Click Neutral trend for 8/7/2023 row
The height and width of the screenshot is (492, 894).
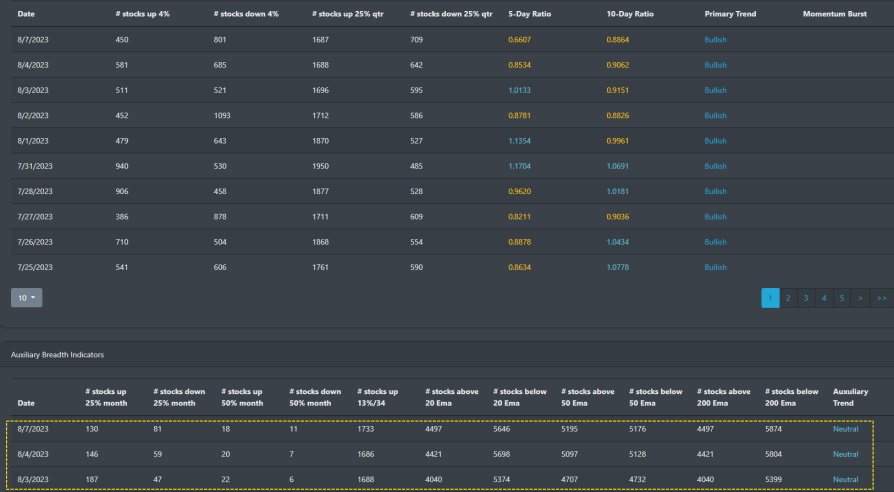(846, 429)
